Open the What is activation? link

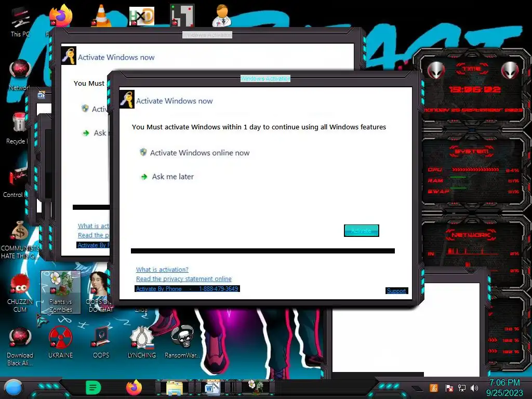click(162, 270)
